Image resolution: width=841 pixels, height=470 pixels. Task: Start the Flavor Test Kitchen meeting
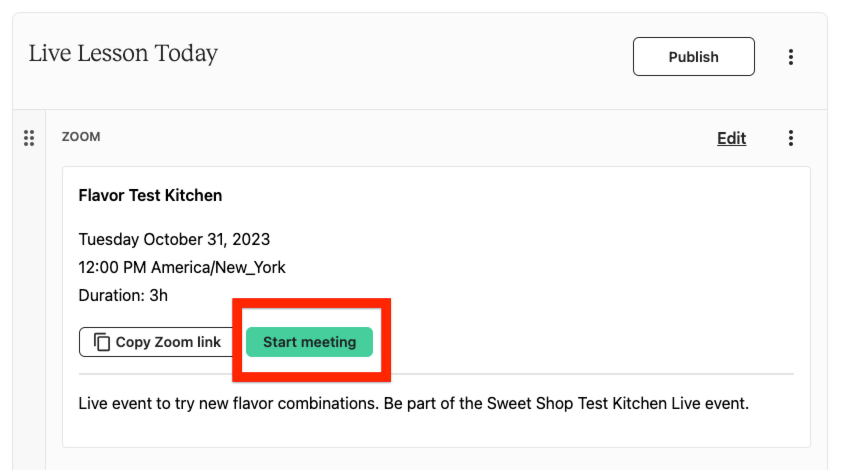(309, 342)
